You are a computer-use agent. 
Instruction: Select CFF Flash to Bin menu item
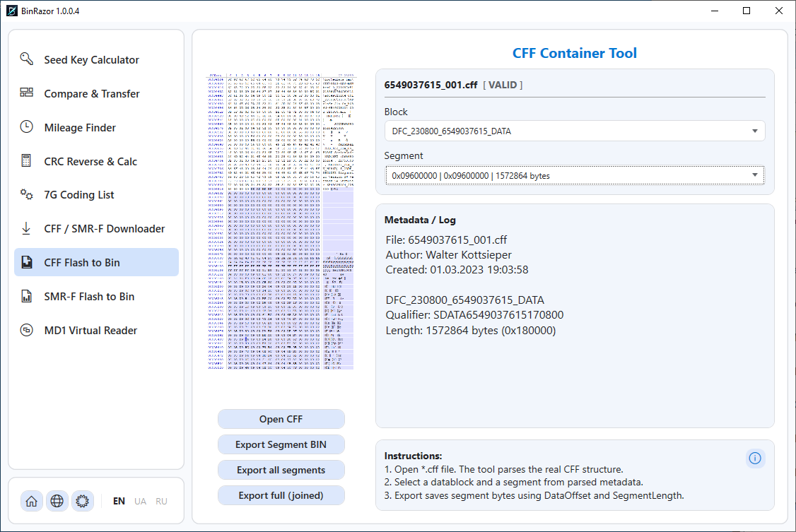pos(96,262)
